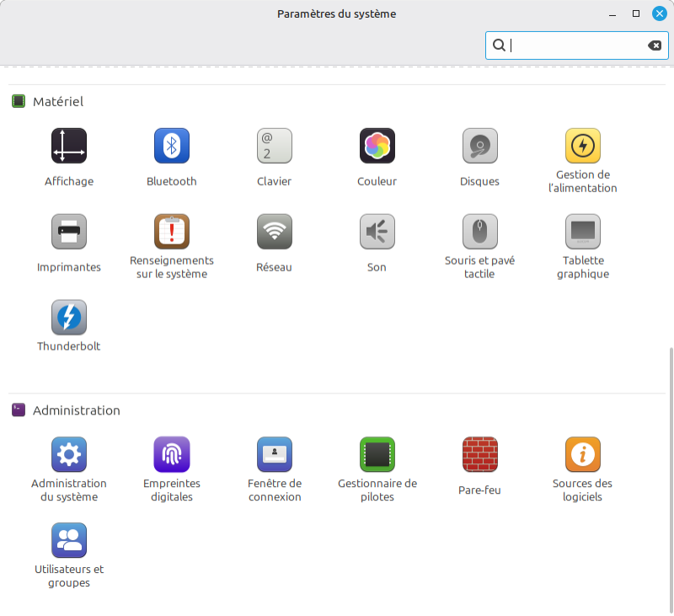The image size is (674, 616).
Task: Open the Couleur settings module
Action: coord(377,146)
